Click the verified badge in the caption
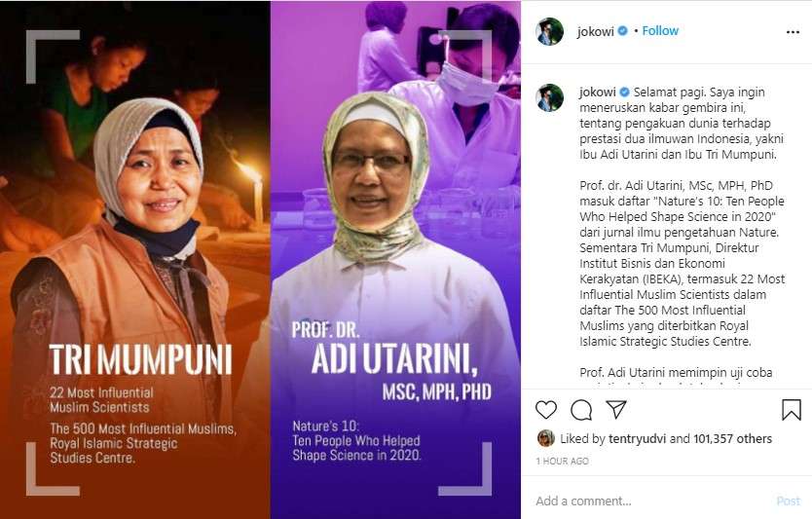The height and width of the screenshot is (519, 812). click(x=624, y=93)
